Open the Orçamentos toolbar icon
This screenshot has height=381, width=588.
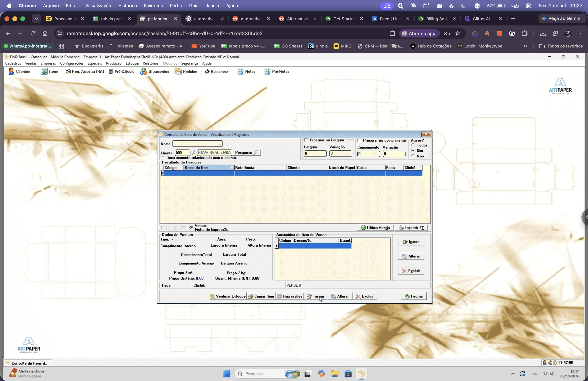[154, 71]
